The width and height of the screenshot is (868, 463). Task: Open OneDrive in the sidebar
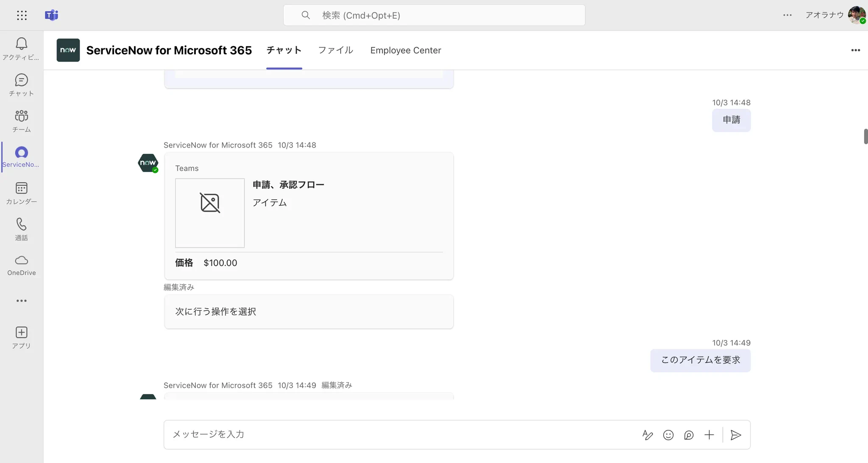click(22, 265)
